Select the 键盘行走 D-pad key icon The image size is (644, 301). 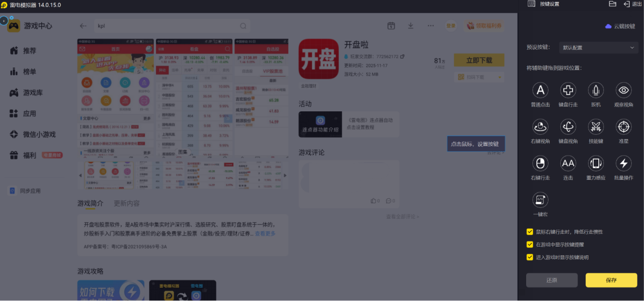coord(568,91)
